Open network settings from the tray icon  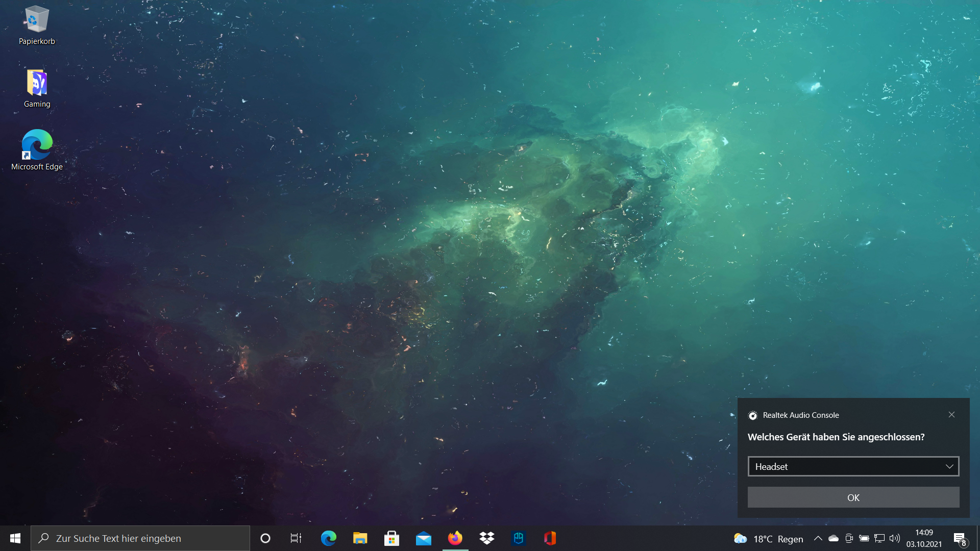click(x=879, y=538)
